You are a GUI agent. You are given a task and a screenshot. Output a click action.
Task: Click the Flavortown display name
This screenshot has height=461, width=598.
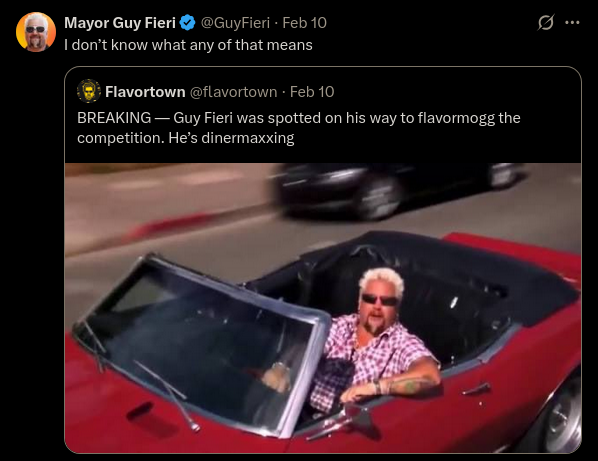[145, 92]
